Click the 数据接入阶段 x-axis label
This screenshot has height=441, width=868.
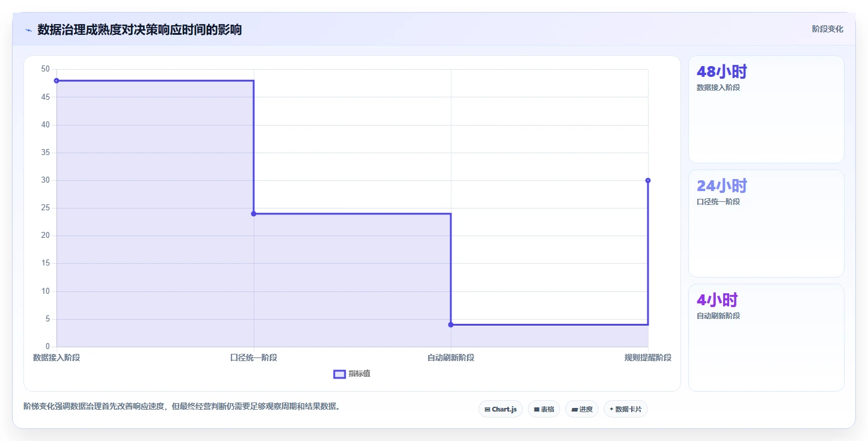click(x=57, y=357)
